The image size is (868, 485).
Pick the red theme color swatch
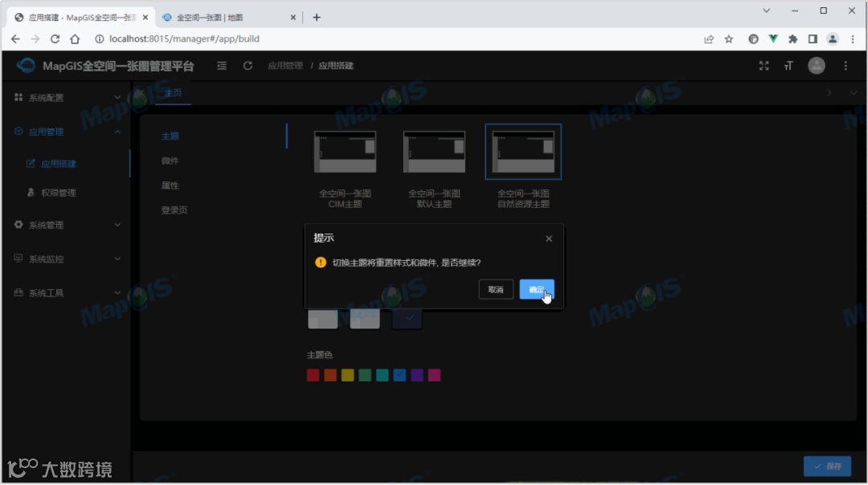pos(313,375)
